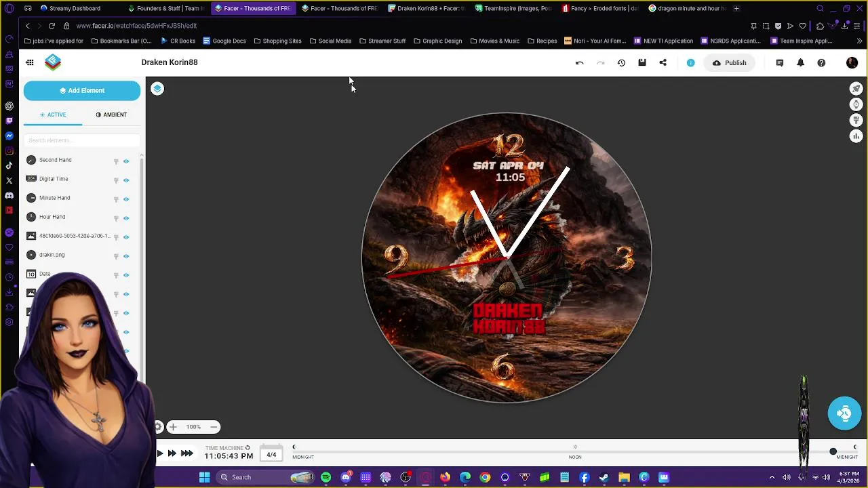Click the round blue sync button at bottom right

(844, 413)
